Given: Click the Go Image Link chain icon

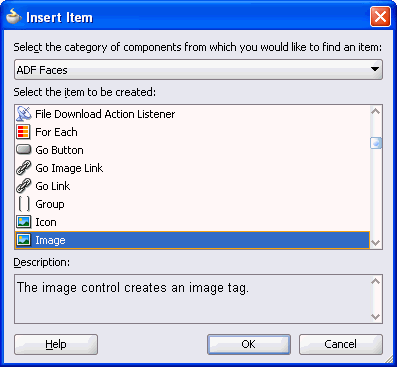Looking at the screenshot, I should click(x=24, y=168).
